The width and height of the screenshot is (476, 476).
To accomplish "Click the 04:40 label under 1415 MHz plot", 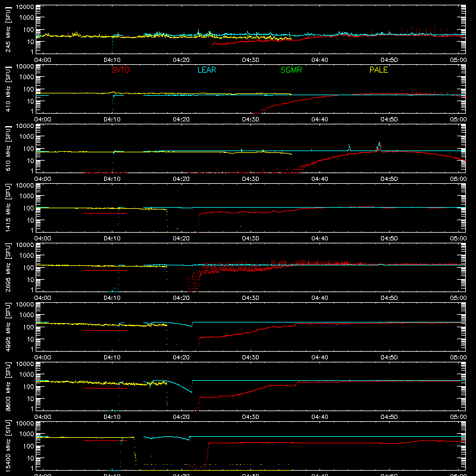I will click(320, 239).
